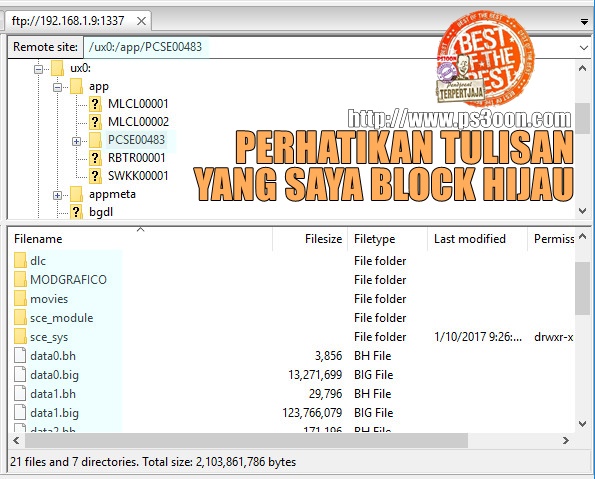Select the movies folder name

pos(49,299)
